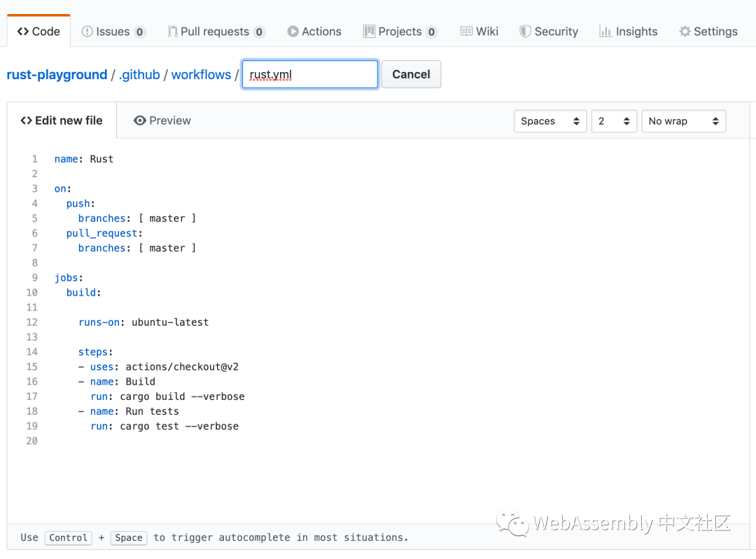Open the Spaces indent mode dropdown
This screenshot has width=756, height=559.
tap(550, 121)
